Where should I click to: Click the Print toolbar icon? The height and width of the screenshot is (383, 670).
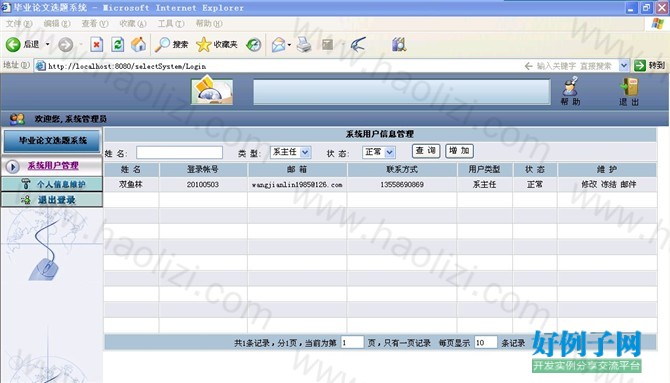click(304, 44)
